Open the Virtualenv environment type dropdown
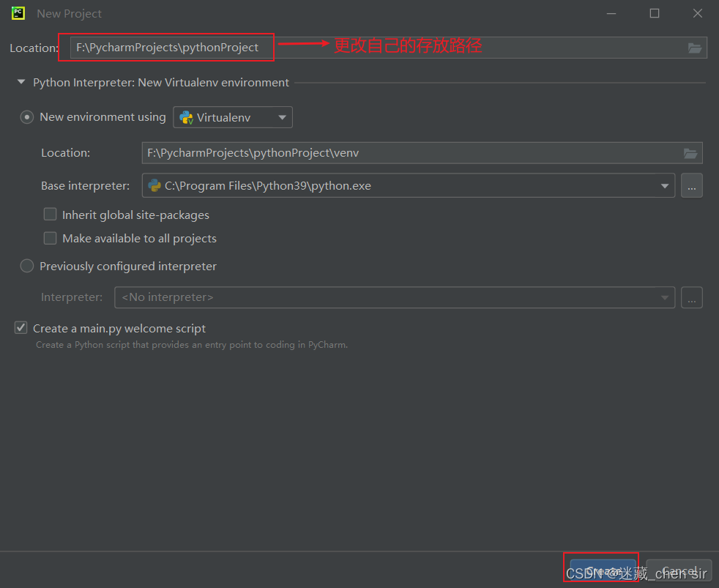 tap(233, 117)
